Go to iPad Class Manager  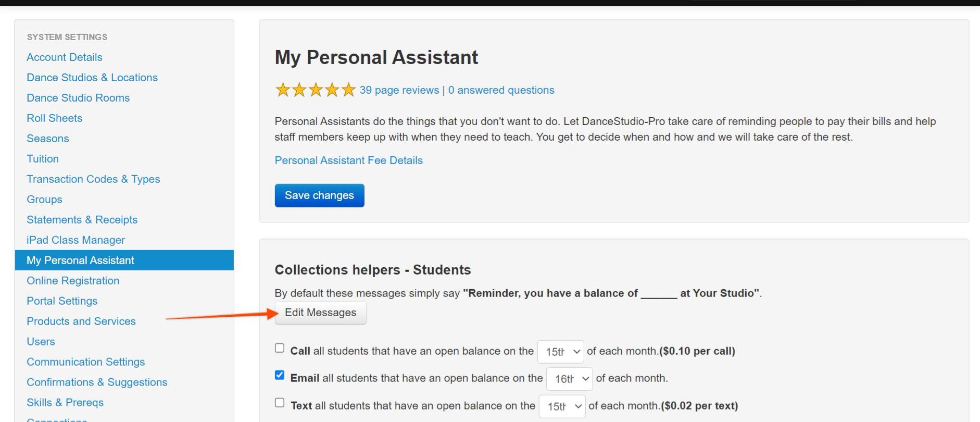pos(76,240)
